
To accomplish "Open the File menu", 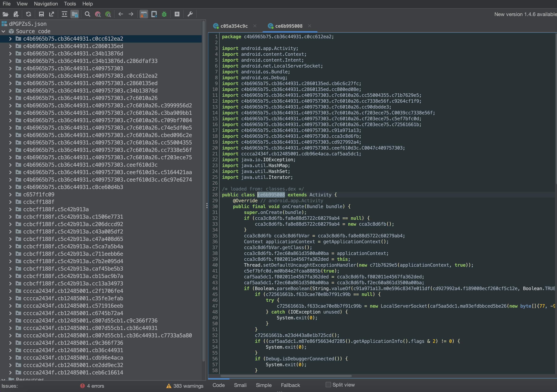I will tap(7, 4).
